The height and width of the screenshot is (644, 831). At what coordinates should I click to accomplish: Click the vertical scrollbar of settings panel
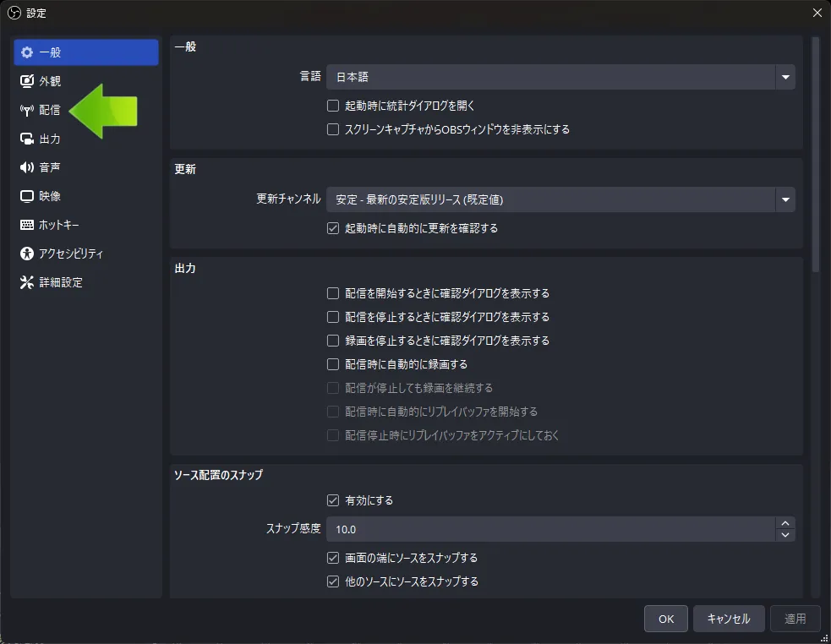(x=816, y=152)
